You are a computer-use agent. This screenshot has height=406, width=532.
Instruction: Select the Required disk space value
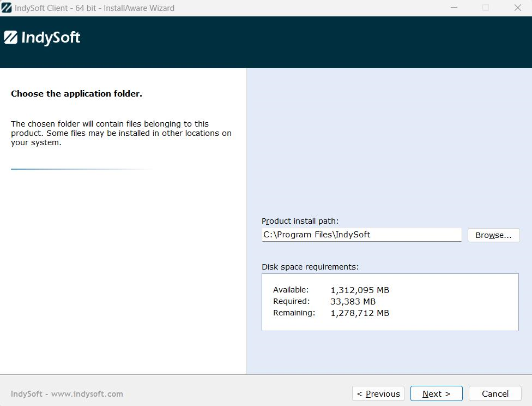click(x=353, y=301)
